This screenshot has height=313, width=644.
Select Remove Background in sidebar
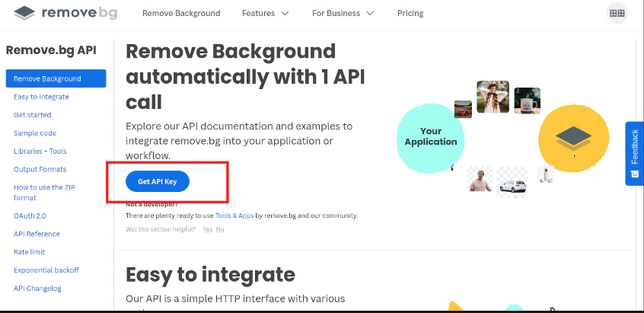point(56,78)
